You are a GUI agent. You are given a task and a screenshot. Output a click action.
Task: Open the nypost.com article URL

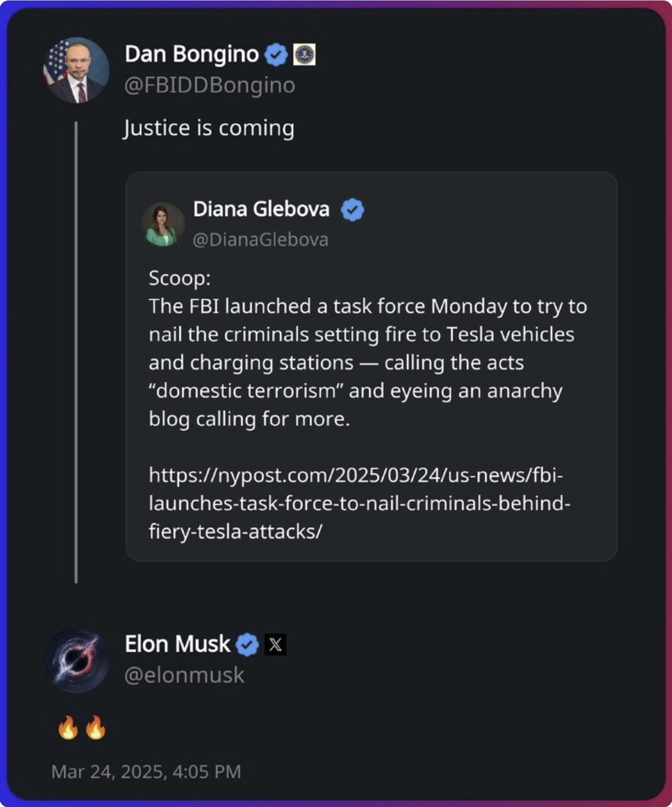(x=359, y=503)
